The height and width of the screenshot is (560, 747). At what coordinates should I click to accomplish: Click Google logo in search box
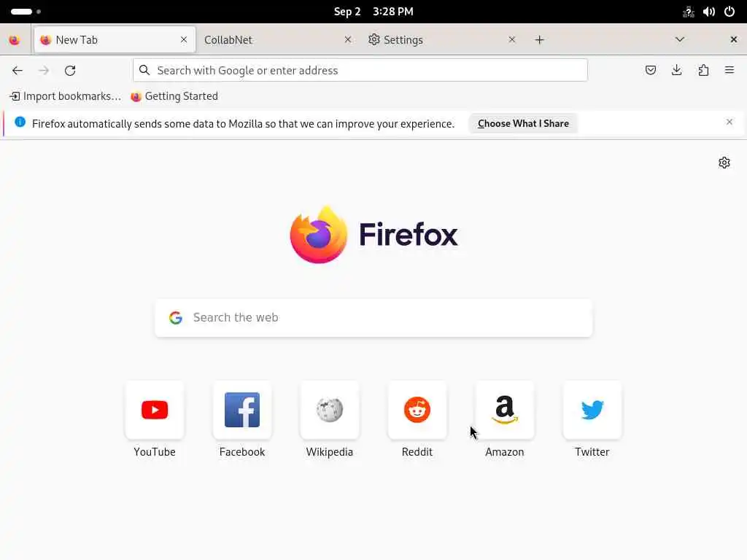176,318
